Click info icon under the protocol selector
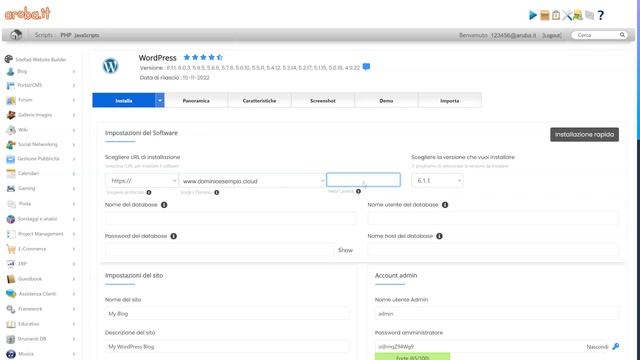 tap(149, 192)
